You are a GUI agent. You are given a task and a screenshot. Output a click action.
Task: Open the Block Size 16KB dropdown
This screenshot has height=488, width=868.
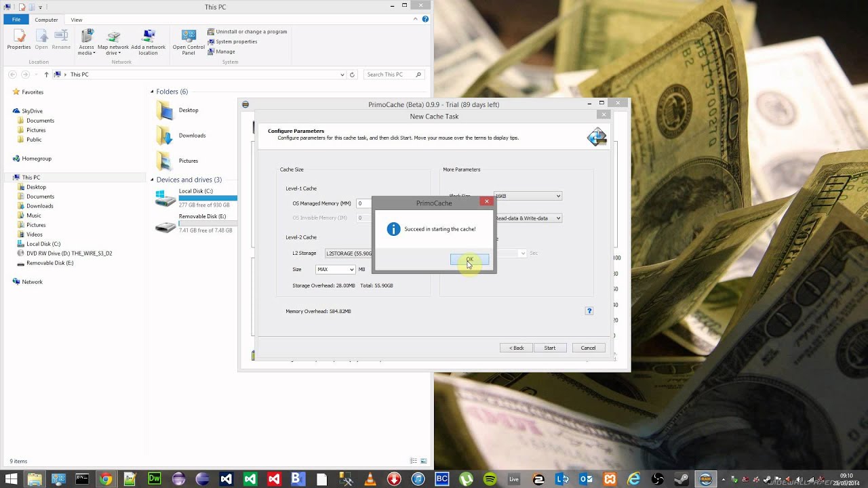point(528,196)
